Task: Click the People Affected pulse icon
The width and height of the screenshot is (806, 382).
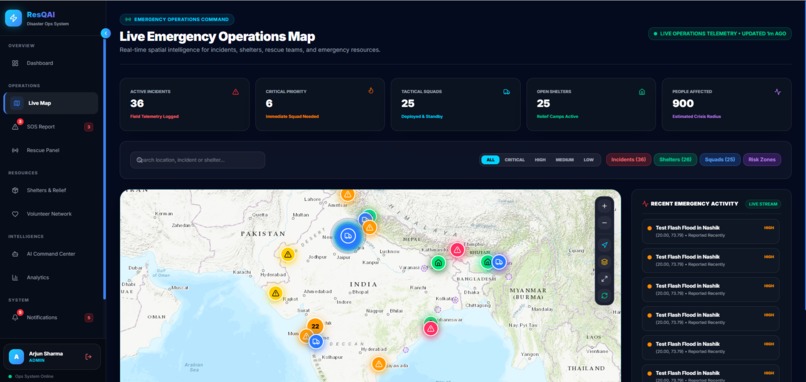Action: point(777,92)
